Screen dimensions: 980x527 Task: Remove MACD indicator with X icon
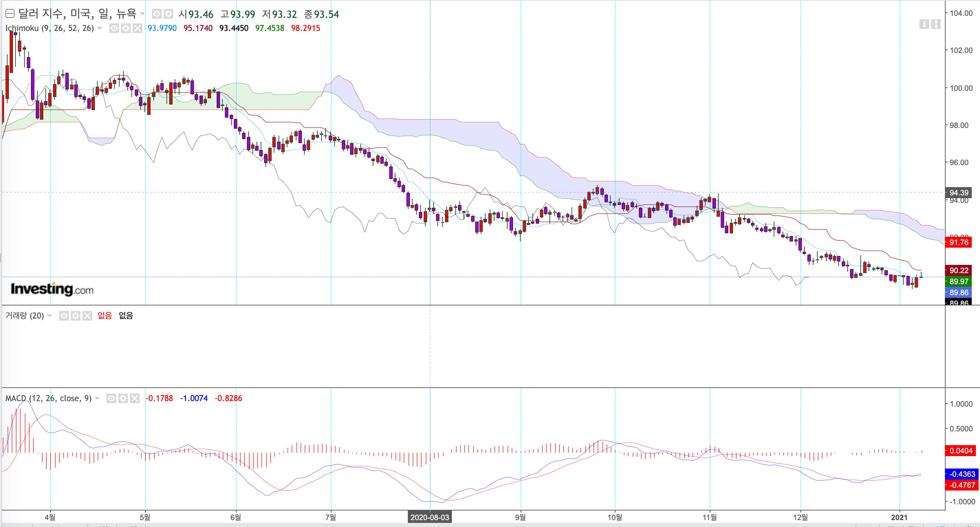pos(135,398)
